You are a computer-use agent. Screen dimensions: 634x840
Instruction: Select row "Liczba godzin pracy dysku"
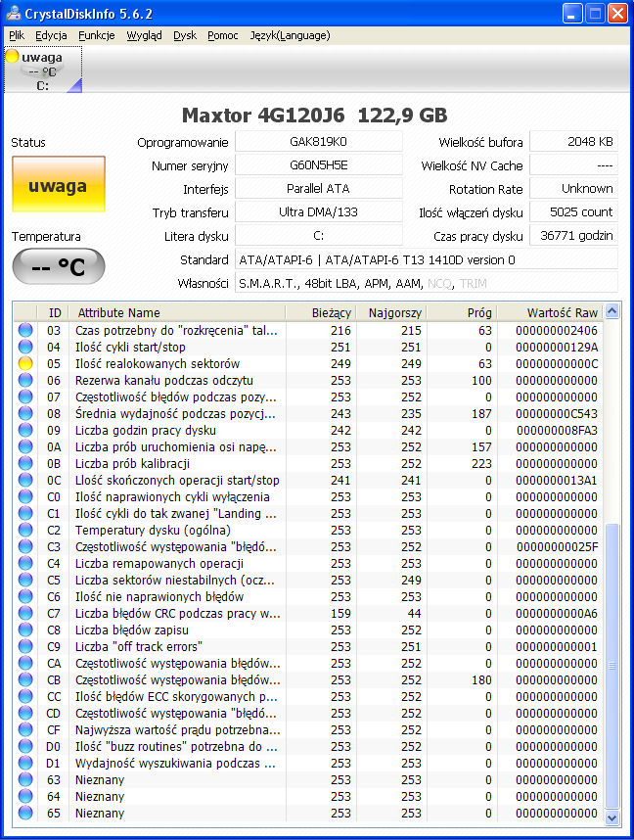(x=308, y=430)
